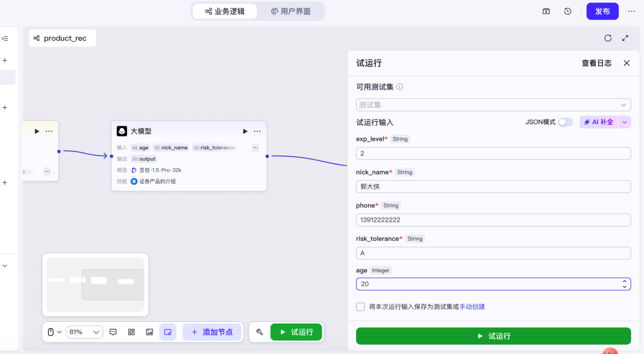Refresh the canvas using the reload icon
Viewport: 644px width, 354px height.
coord(608,38)
